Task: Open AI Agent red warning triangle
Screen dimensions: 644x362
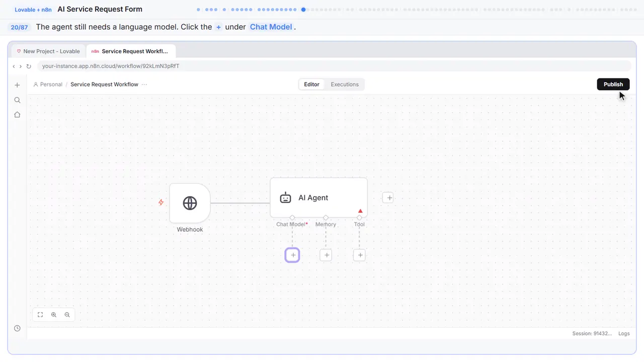Action: (360, 211)
